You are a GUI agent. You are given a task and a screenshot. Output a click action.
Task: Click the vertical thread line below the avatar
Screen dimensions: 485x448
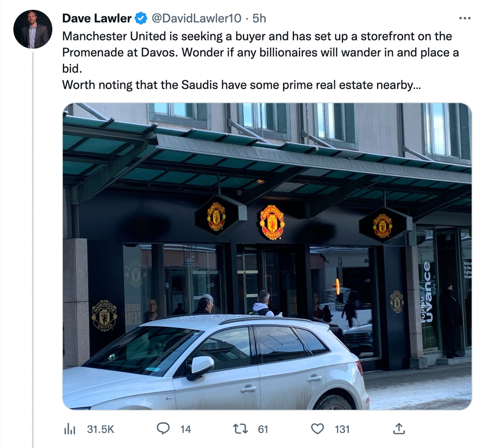click(33, 248)
